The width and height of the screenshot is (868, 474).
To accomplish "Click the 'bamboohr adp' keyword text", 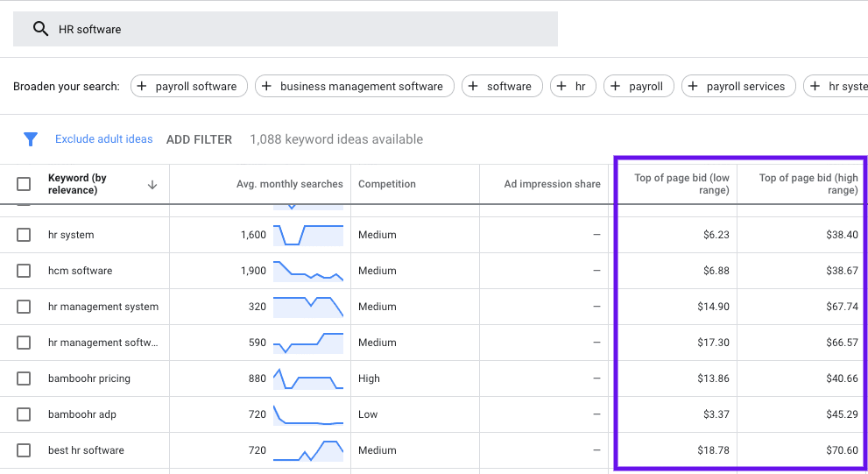I will point(82,414).
